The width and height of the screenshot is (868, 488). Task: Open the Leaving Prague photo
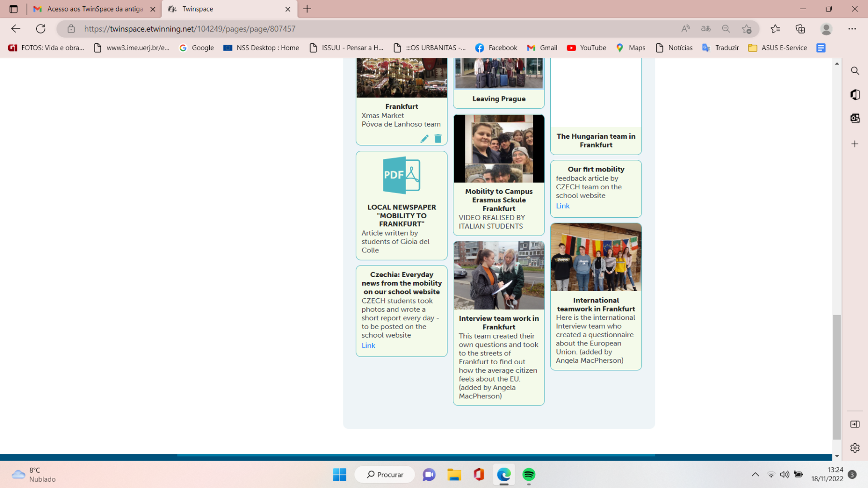point(499,74)
